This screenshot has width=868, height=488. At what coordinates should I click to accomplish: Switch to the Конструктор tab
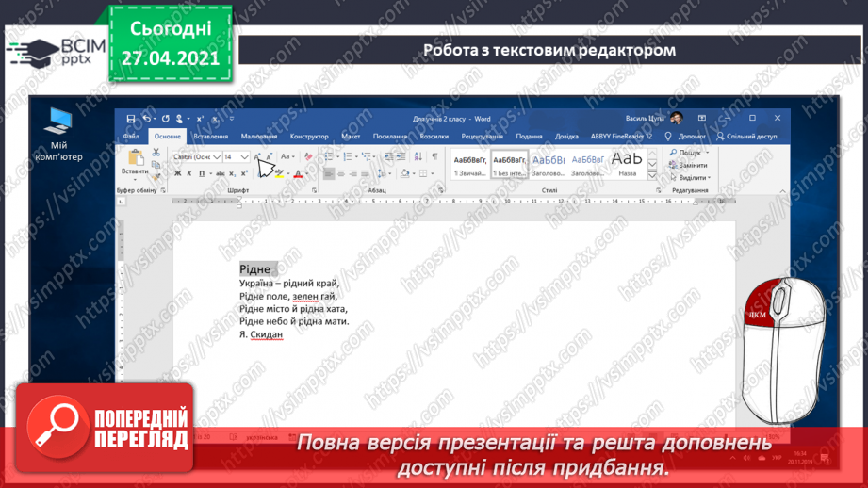click(x=309, y=136)
